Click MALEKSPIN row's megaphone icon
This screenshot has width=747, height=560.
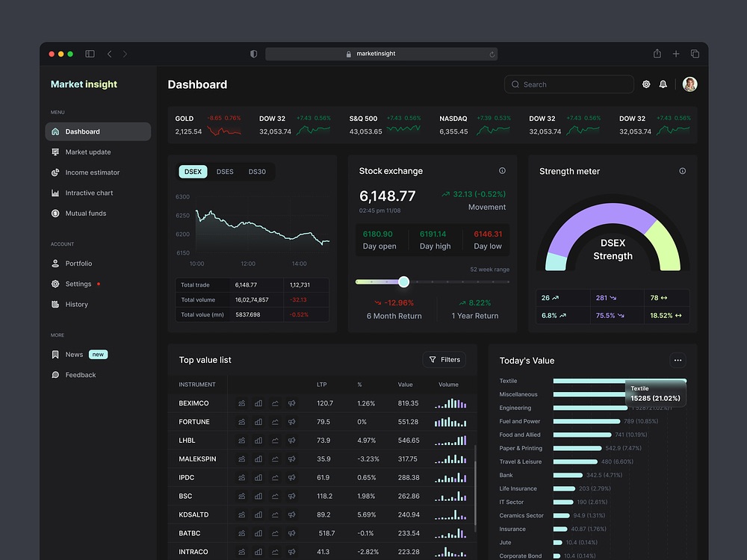click(291, 459)
